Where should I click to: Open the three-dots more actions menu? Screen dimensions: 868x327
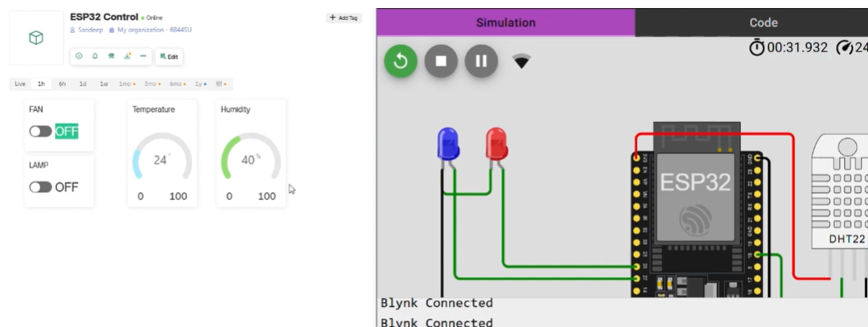point(143,56)
